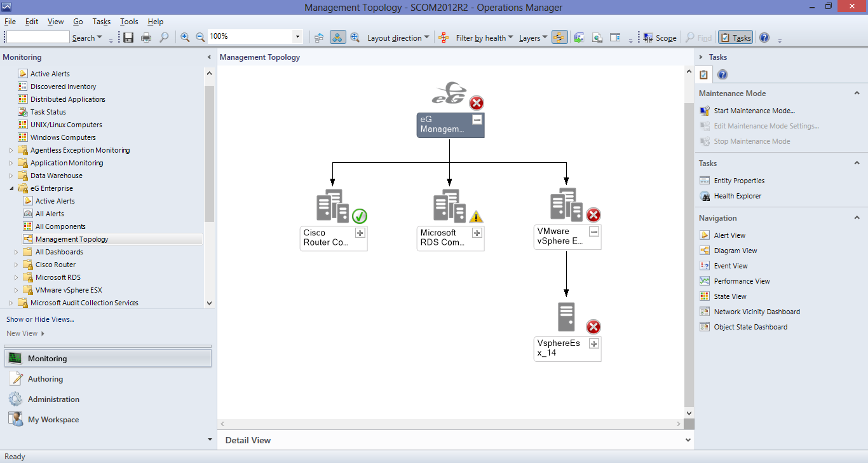The width and height of the screenshot is (868, 463).
Task: Select Distributed Applications view
Action: click(x=67, y=99)
